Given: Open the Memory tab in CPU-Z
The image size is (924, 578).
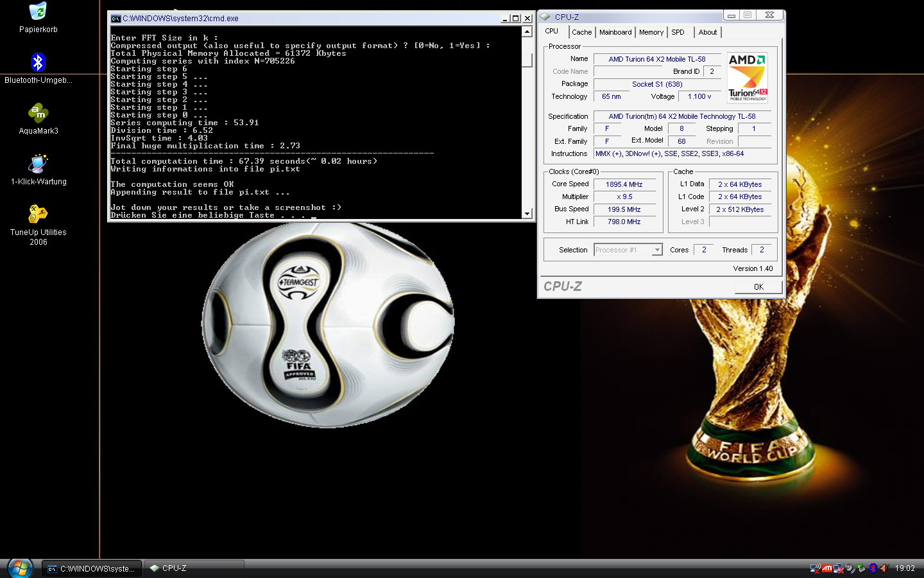Looking at the screenshot, I should pyautogui.click(x=651, y=32).
